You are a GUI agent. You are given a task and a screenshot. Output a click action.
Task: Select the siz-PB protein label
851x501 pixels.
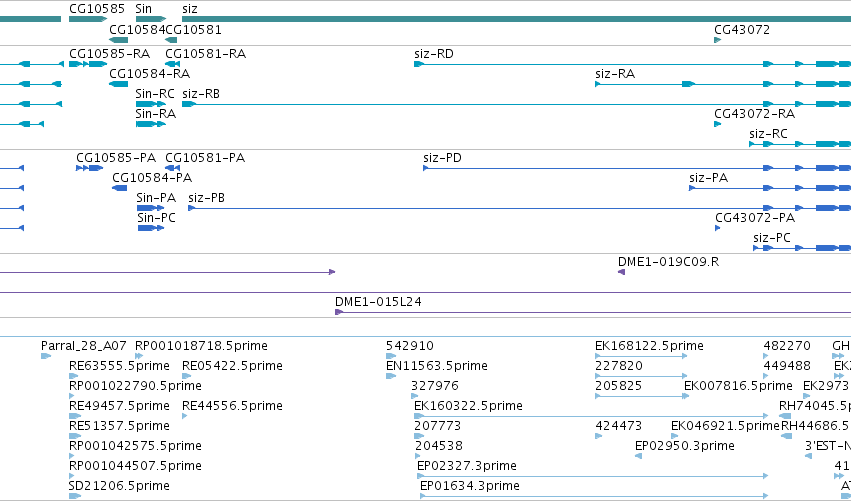[207, 198]
